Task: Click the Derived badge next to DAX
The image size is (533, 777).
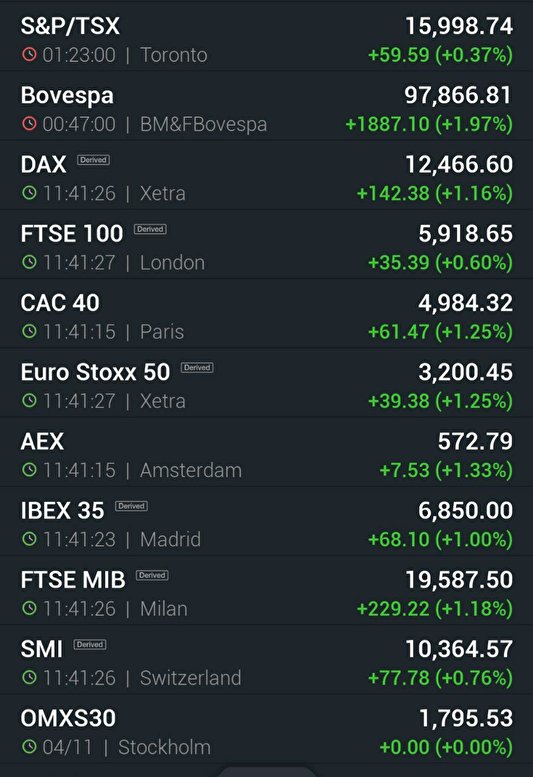Action: [x=93, y=160]
